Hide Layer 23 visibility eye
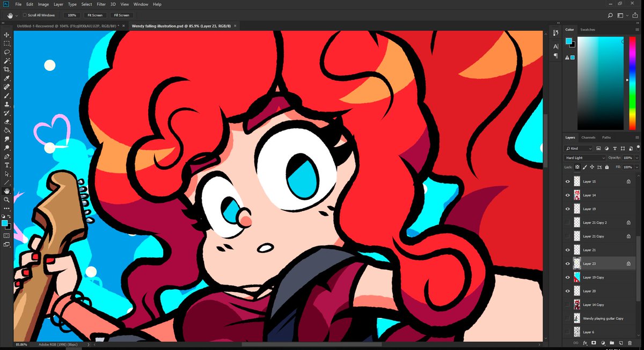The height and width of the screenshot is (350, 644). point(568,264)
